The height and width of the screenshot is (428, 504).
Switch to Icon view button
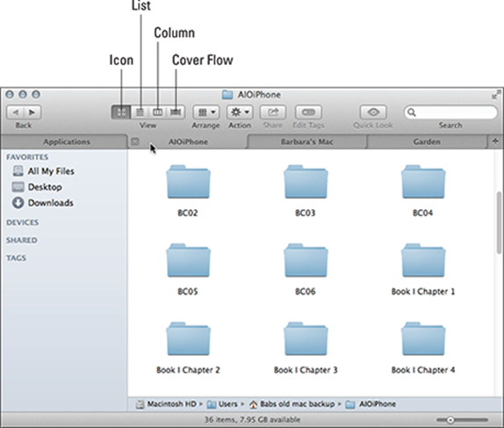tap(121, 112)
